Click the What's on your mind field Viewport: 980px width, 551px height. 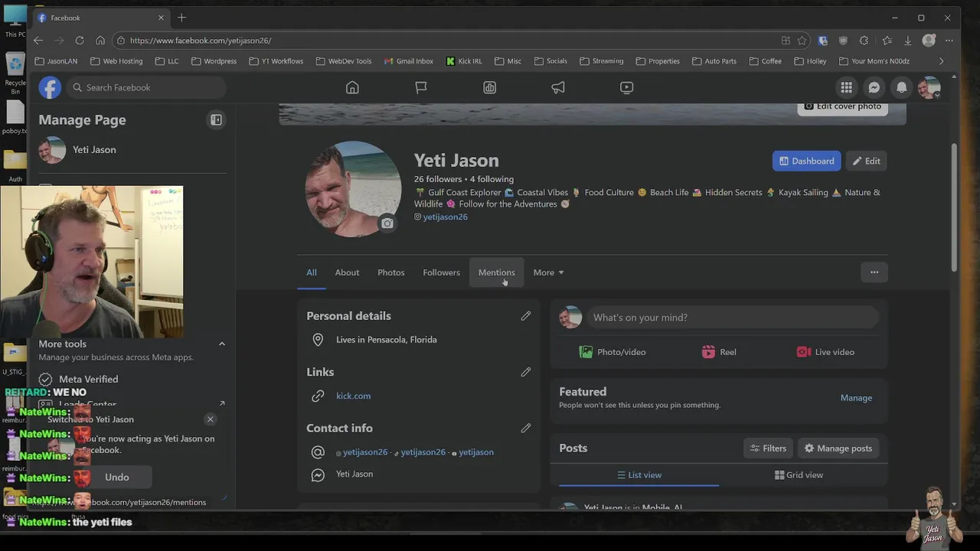[x=733, y=318]
